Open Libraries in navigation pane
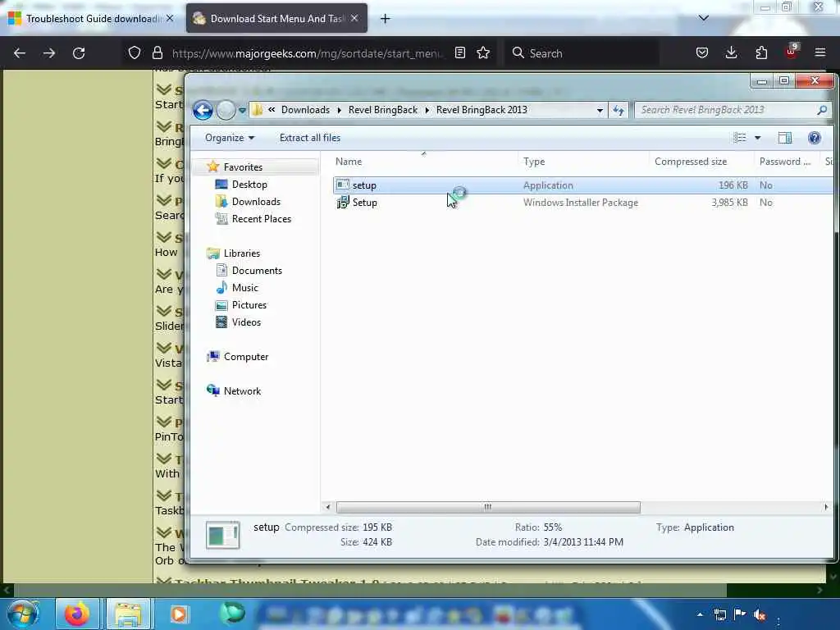840x630 pixels. [x=242, y=253]
